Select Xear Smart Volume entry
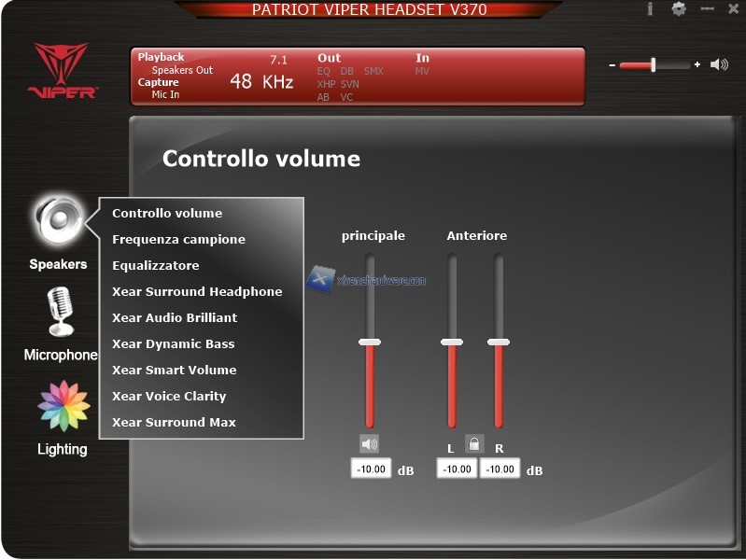Screen dimensions: 746x560 (174, 370)
